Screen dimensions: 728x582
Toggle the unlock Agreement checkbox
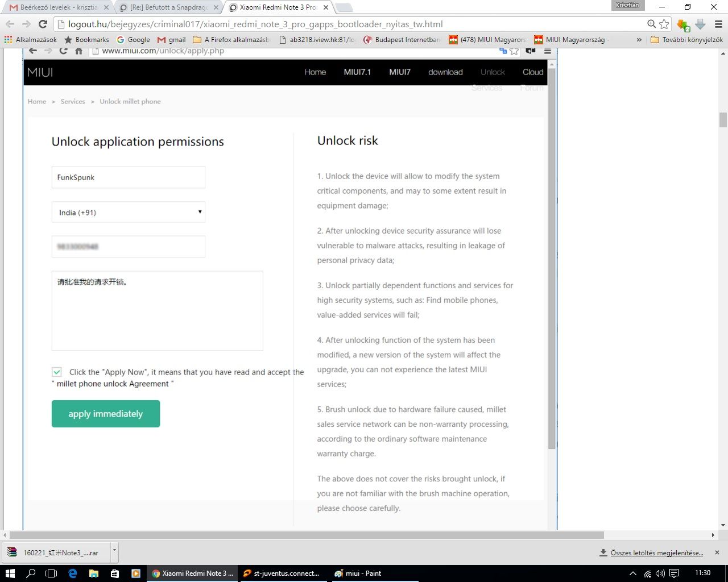click(x=57, y=372)
